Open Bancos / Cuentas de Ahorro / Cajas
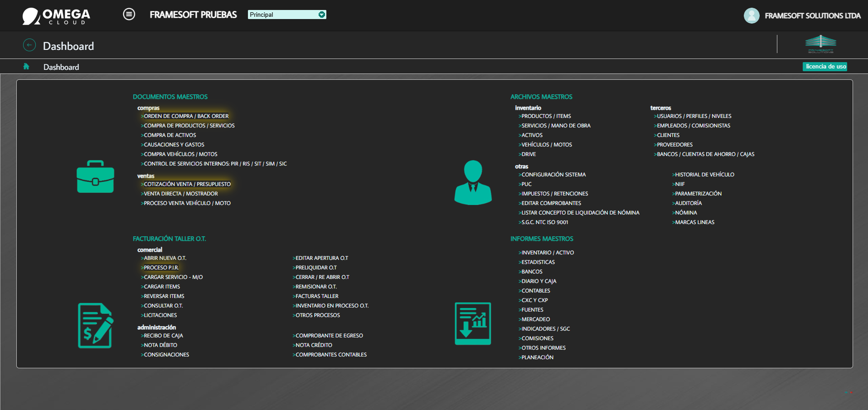This screenshot has height=410, width=868. point(706,154)
